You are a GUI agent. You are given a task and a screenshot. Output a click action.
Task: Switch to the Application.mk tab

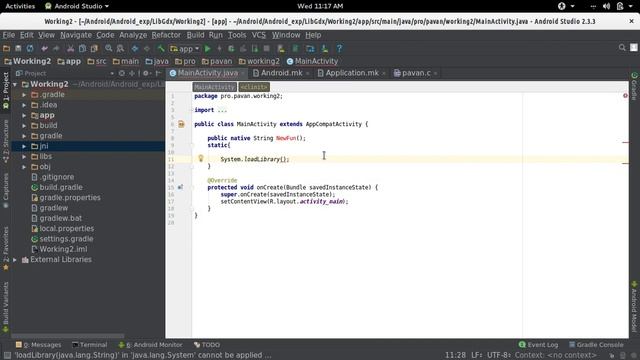tap(351, 73)
